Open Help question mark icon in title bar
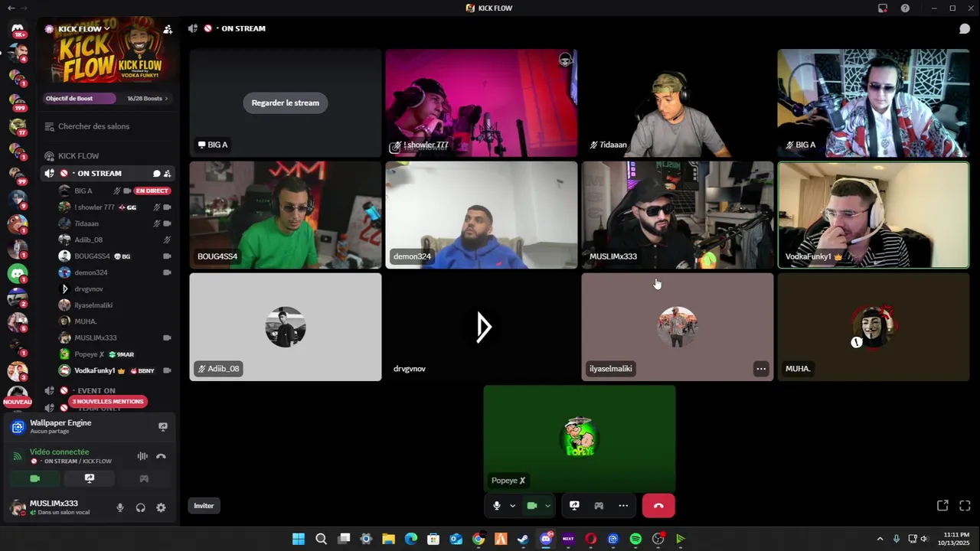This screenshot has height=551, width=980. 905,8
